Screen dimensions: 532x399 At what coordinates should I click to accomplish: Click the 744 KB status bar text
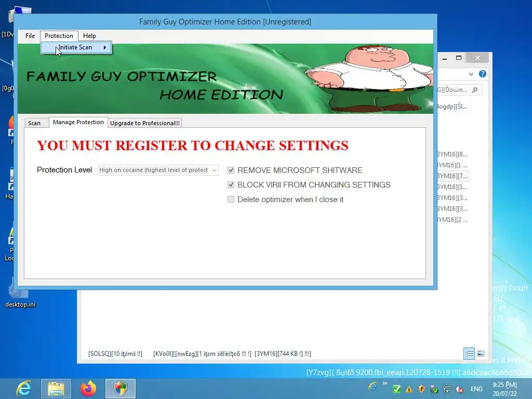[x=283, y=353]
